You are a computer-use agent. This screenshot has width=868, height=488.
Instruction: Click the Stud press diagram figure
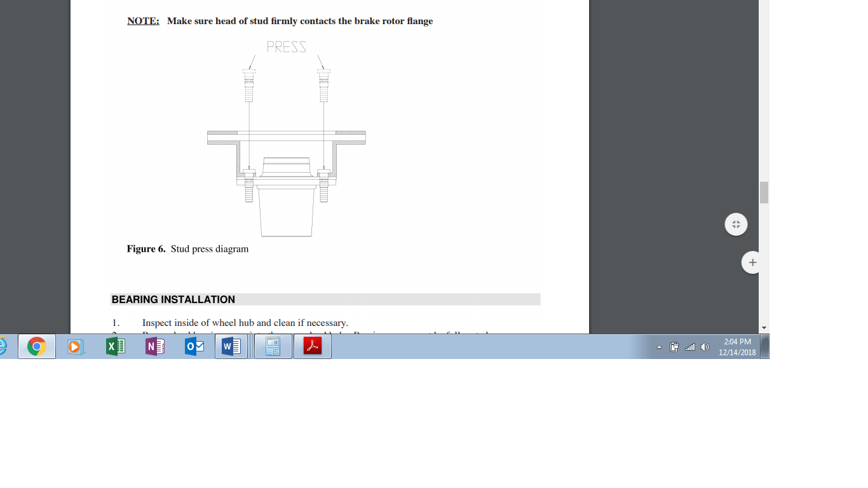[x=287, y=140]
